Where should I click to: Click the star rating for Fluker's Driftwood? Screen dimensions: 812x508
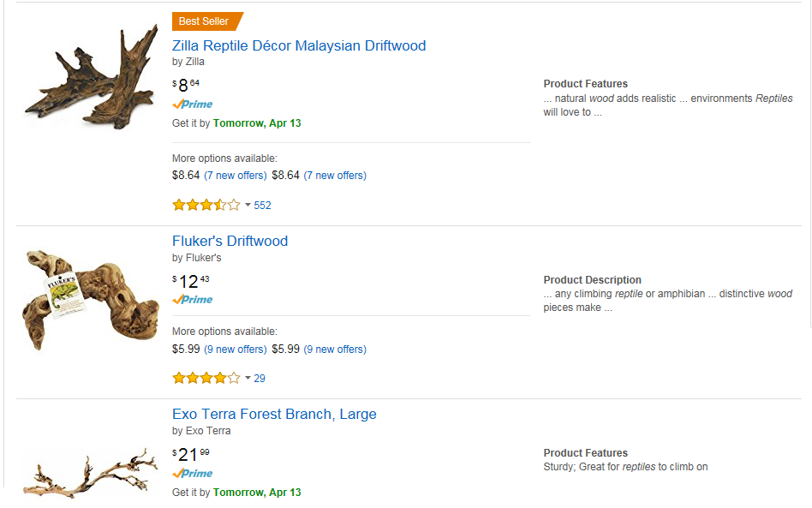coord(206,378)
